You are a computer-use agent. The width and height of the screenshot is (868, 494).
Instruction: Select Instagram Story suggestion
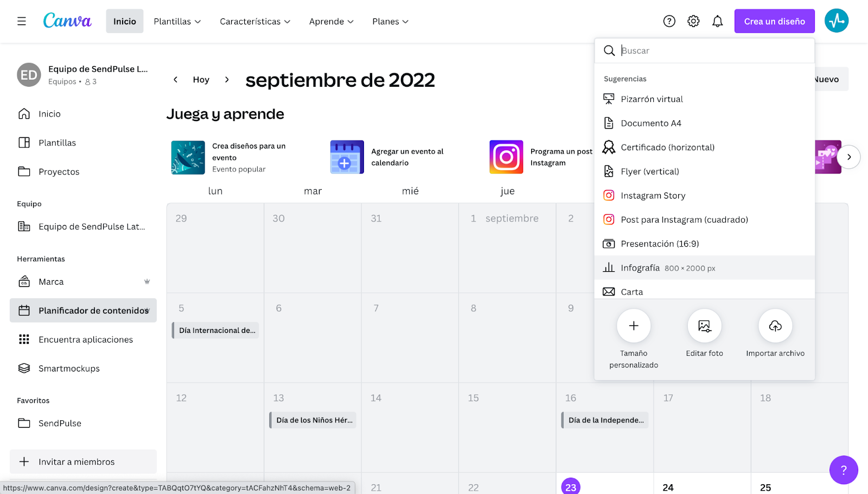click(705, 196)
